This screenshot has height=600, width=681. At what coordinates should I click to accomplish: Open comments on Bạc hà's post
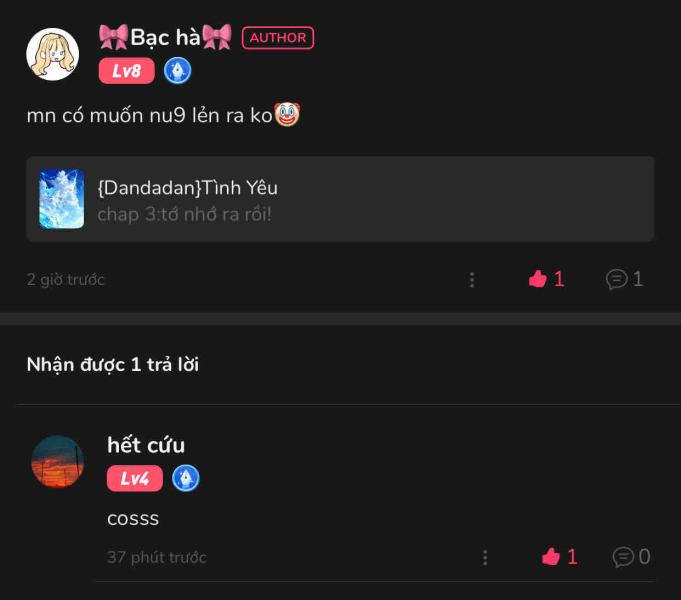click(625, 279)
